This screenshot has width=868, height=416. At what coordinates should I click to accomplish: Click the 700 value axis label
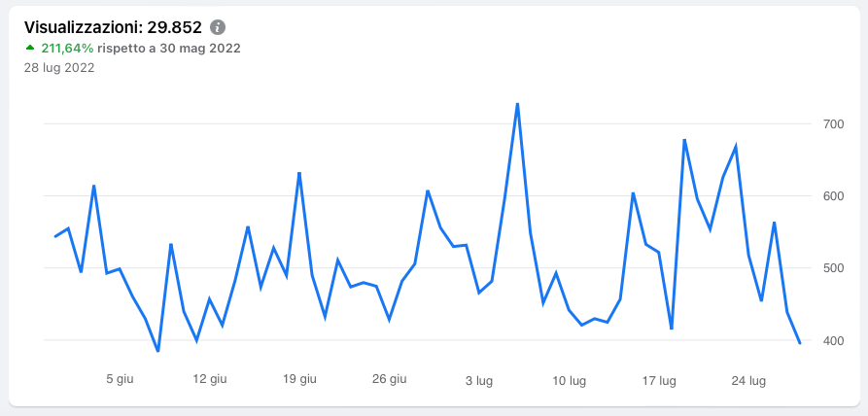[835, 124]
